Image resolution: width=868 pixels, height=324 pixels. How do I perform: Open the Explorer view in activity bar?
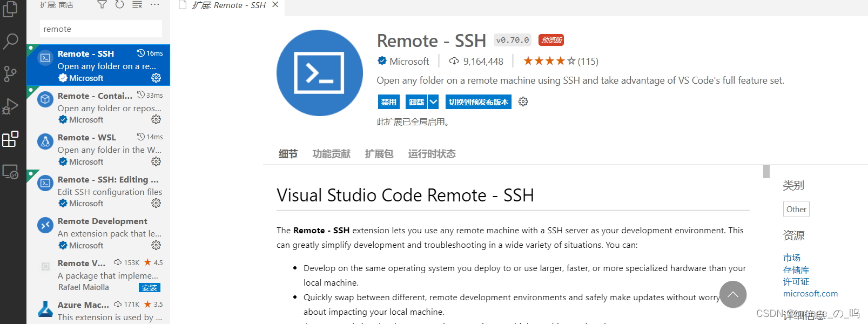tap(10, 9)
